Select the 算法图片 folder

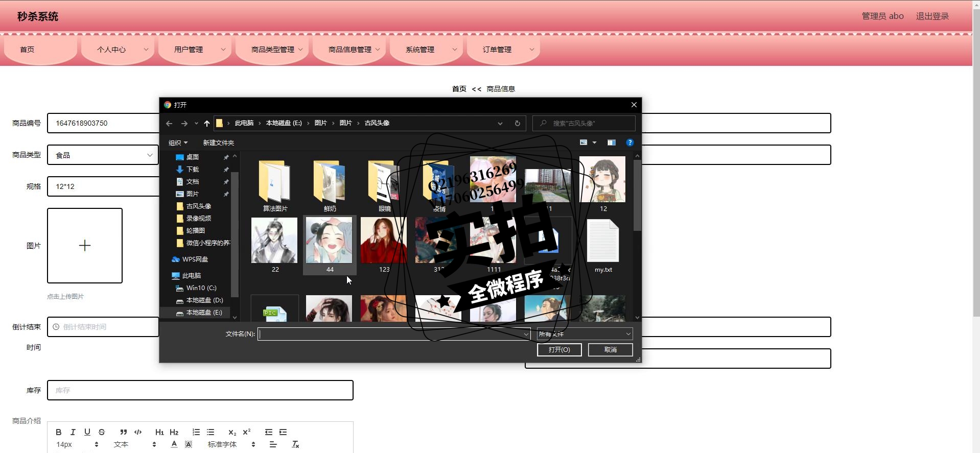click(275, 185)
